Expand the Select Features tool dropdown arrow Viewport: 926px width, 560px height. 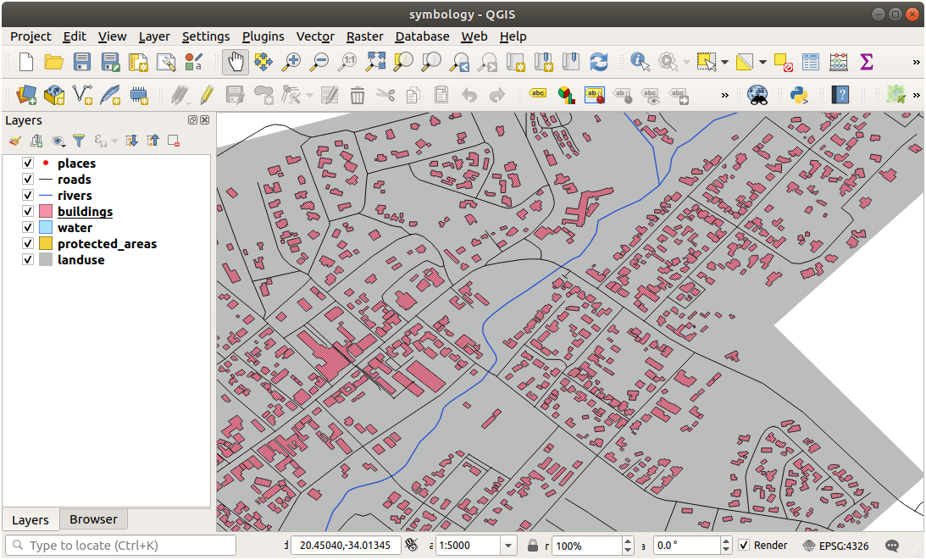(724, 62)
